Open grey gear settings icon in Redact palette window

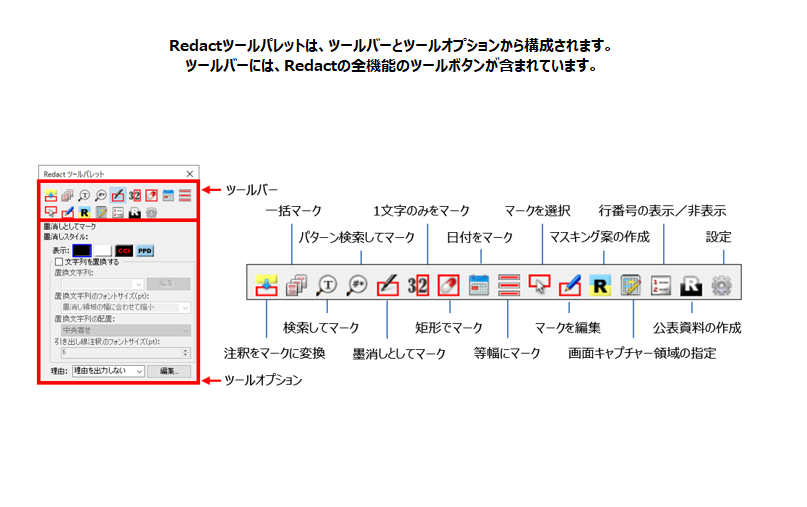(151, 212)
